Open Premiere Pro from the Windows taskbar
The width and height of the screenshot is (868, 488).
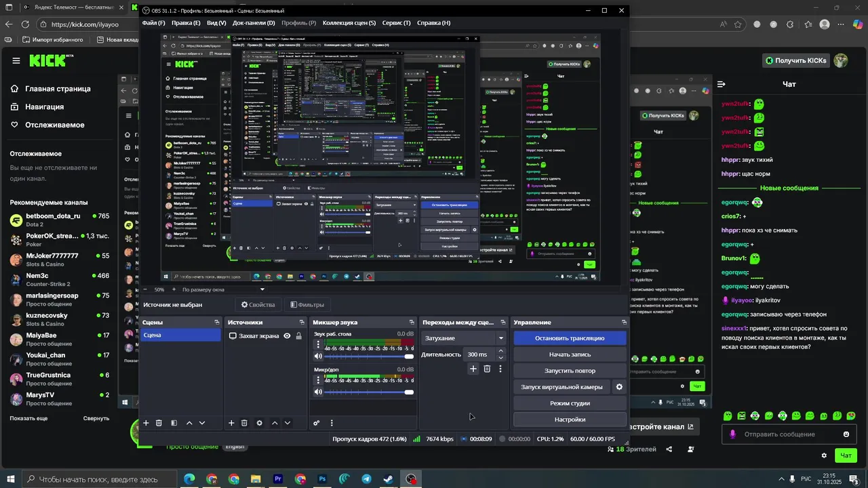click(278, 479)
